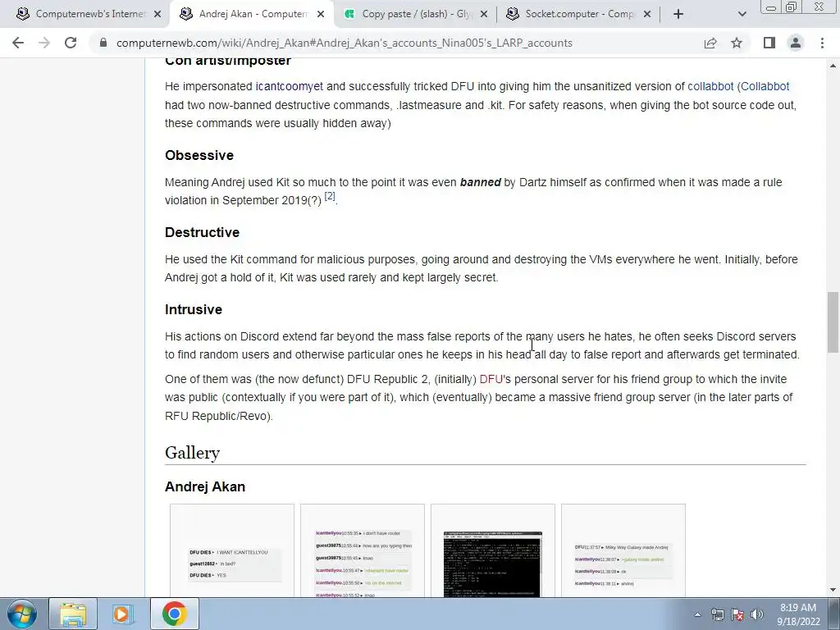Close the Andrej Akan tab
The width and height of the screenshot is (840, 630).
(321, 14)
